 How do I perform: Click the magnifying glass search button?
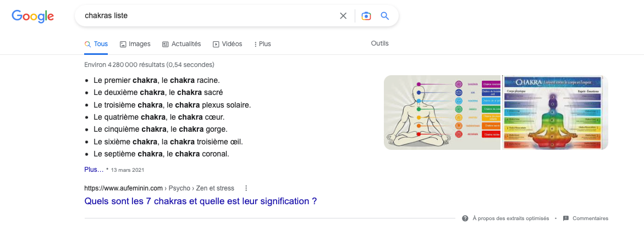(385, 16)
